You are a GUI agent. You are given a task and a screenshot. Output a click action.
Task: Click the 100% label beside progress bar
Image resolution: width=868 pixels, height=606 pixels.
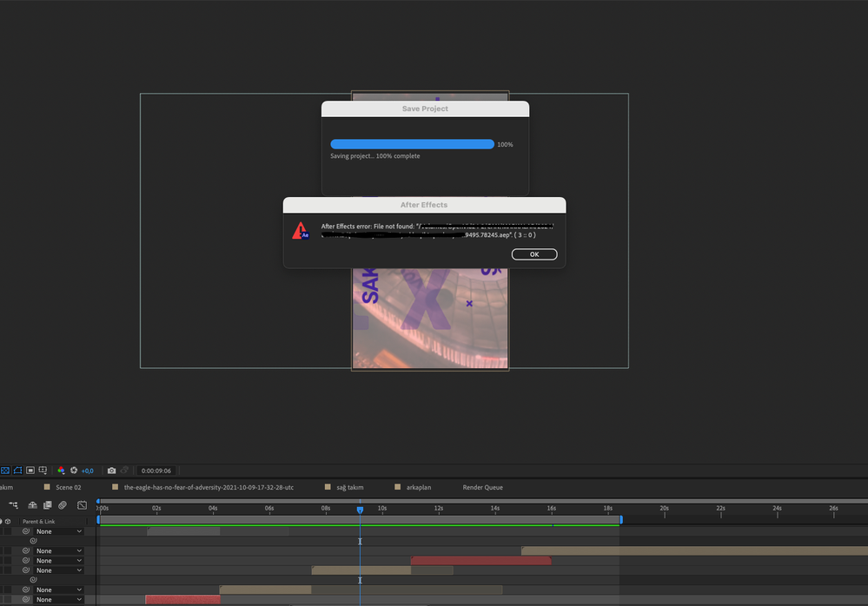point(505,144)
